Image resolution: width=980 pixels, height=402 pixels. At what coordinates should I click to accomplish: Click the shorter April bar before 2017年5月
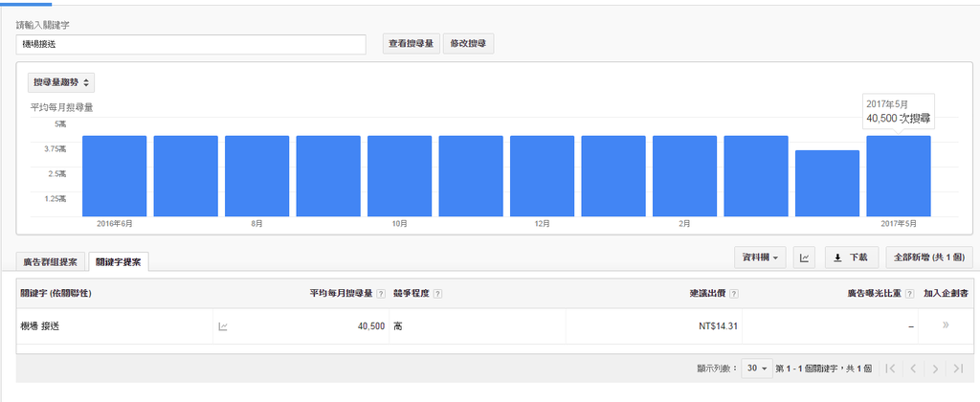point(827,184)
